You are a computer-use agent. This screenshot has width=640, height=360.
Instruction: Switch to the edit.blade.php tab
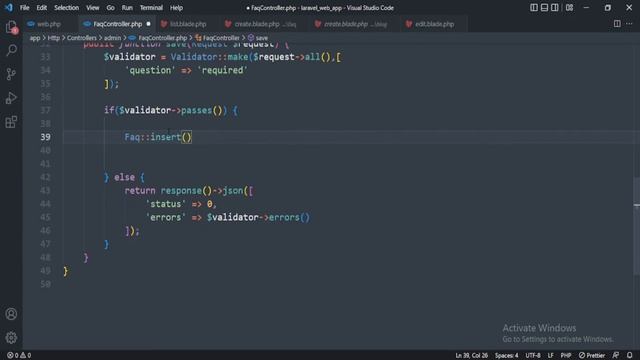point(434,24)
